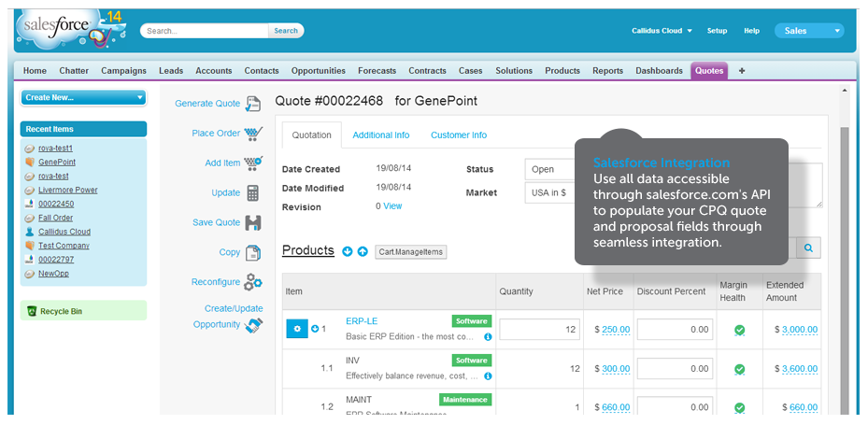The height and width of the screenshot is (425, 868).
Task: Open Livermore Power in Recent Items
Action: [67, 190]
